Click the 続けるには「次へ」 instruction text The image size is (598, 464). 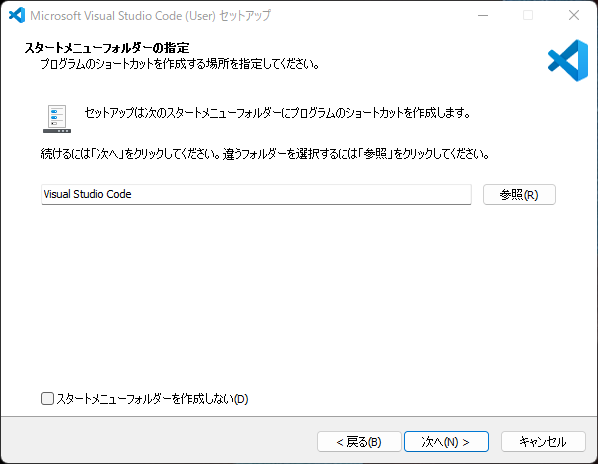(265, 154)
